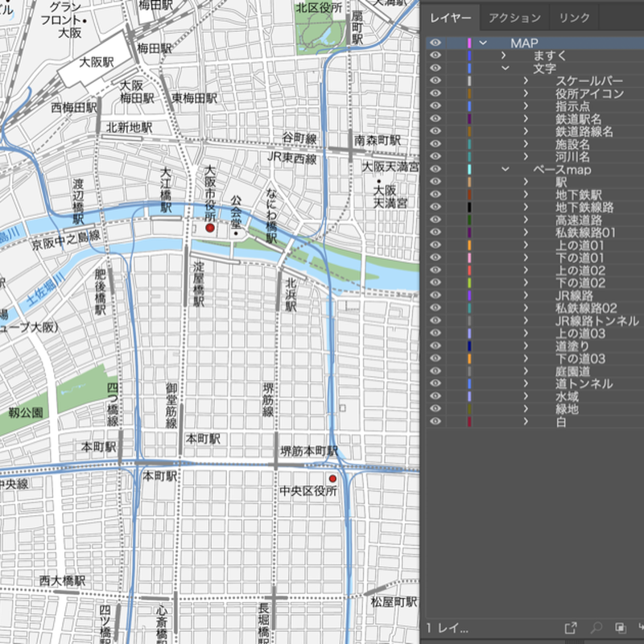Switch to the アクション tab
This screenshot has height=644, width=644.
tap(514, 18)
